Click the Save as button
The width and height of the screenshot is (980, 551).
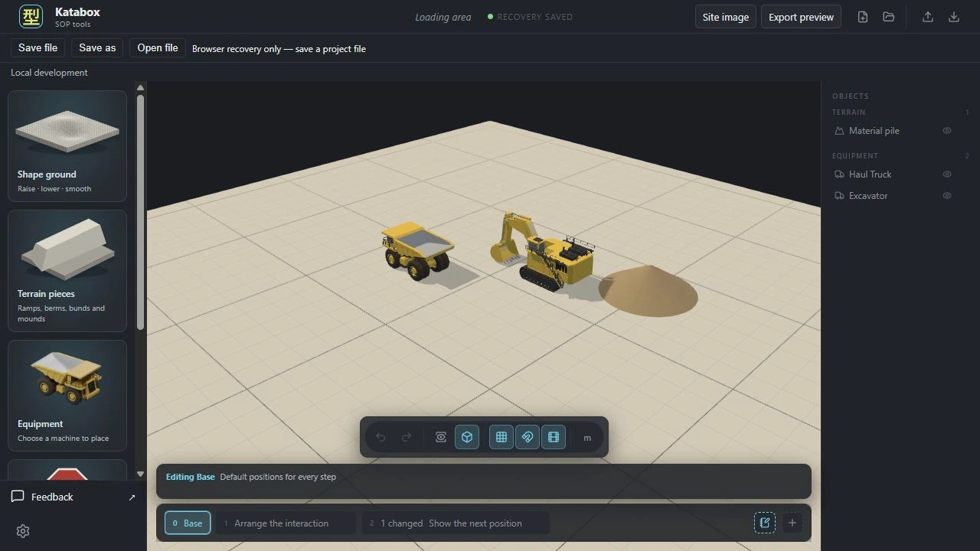pos(97,47)
